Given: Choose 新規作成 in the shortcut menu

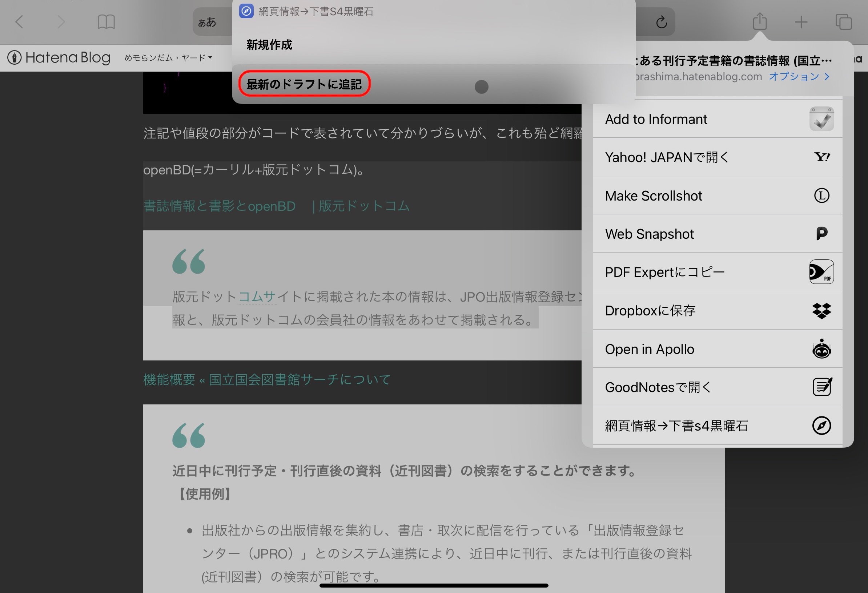Looking at the screenshot, I should (433, 45).
